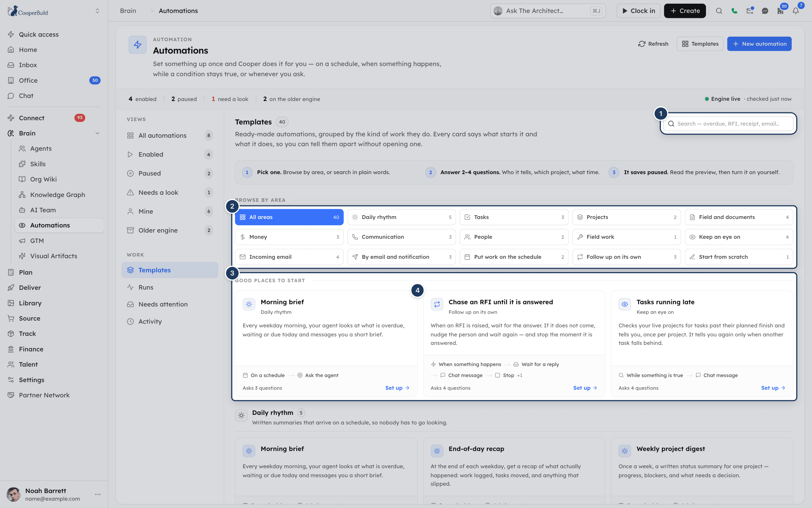
Task: Click the Tasks running late eye icon
Action: (x=625, y=304)
